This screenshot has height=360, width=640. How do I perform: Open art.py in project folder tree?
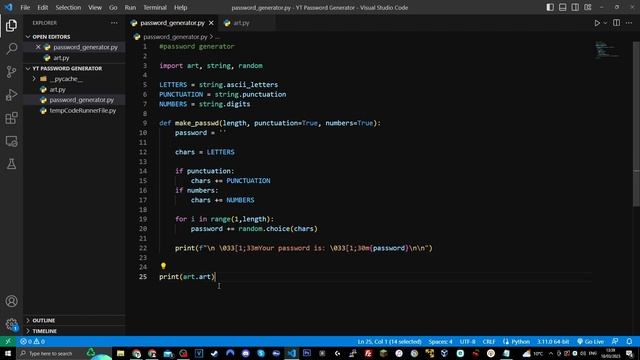pos(74,89)
